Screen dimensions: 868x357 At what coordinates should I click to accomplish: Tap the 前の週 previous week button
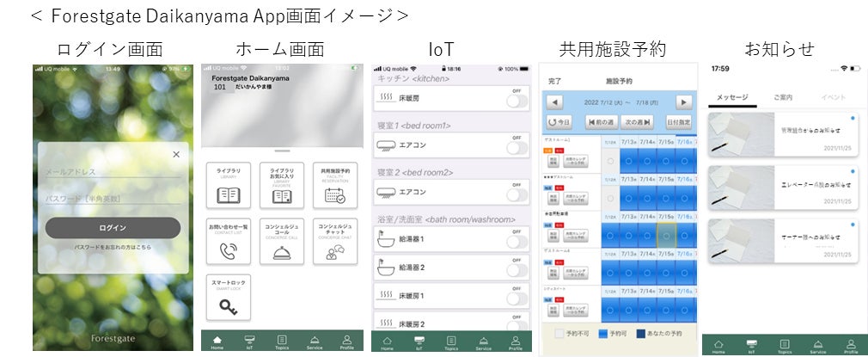[601, 122]
